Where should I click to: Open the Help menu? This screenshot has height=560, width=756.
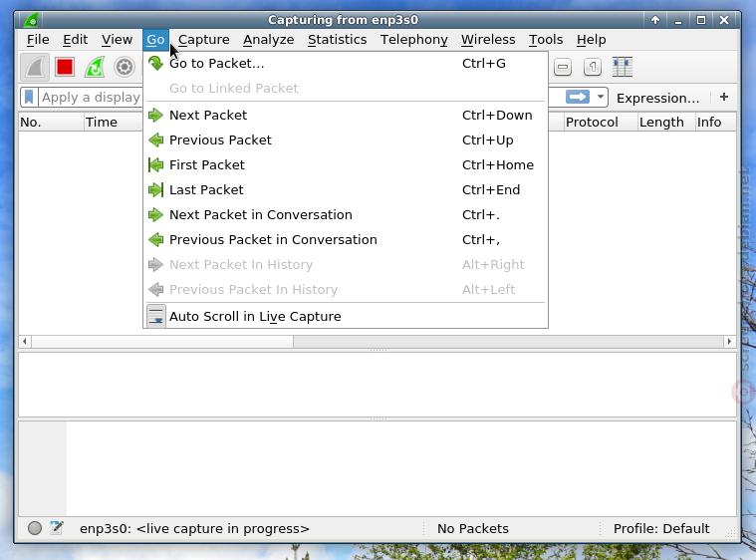coord(591,40)
